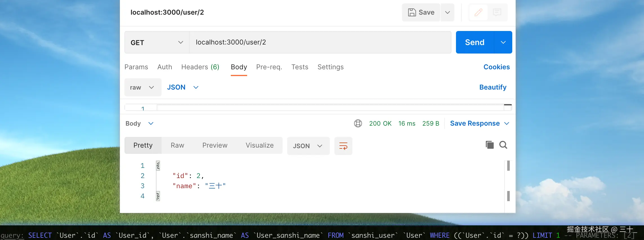Open the response JSON format dropdown
Screen dimensions: 644x240
(x=308, y=146)
